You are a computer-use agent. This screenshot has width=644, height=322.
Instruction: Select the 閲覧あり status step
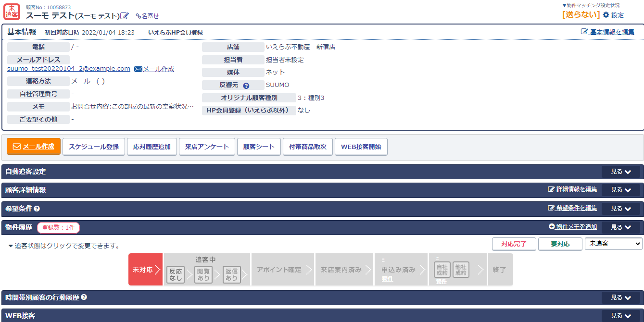point(203,274)
